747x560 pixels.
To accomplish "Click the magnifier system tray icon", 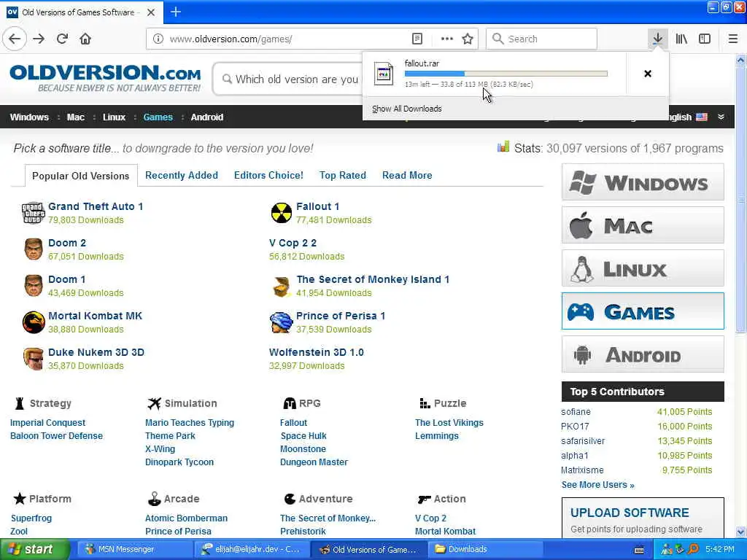I will (693, 550).
